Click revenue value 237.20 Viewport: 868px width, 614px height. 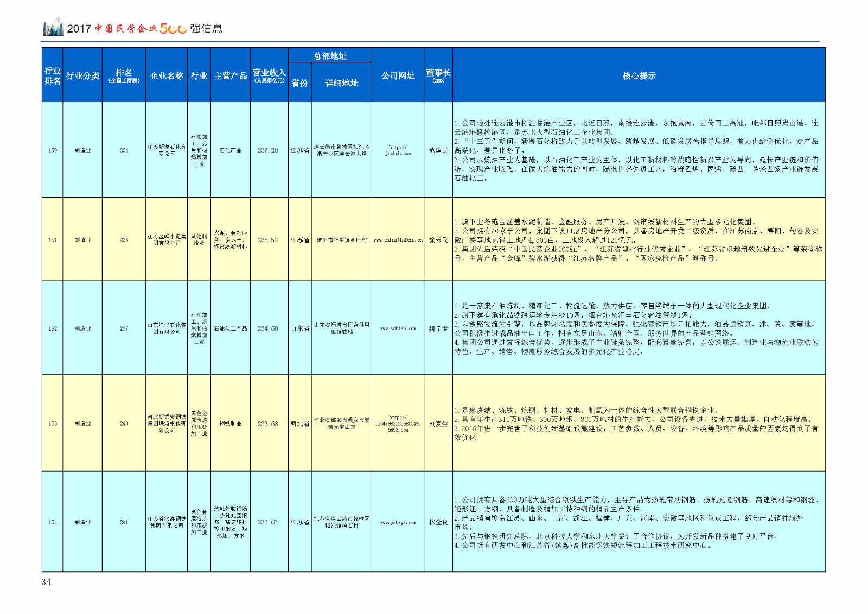coord(268,150)
